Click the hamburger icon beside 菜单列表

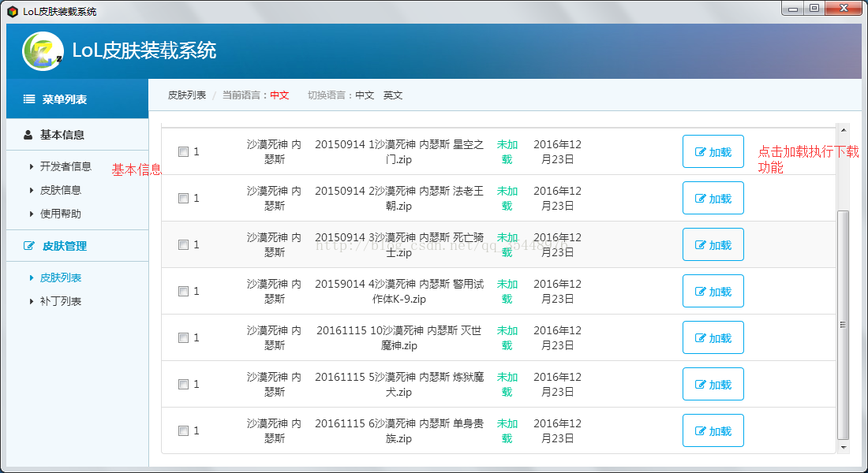[28, 99]
